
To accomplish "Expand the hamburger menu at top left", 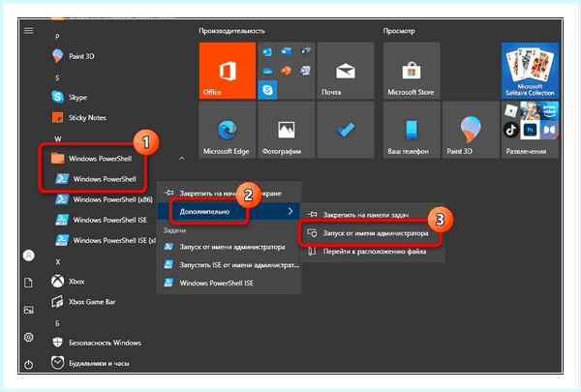I will (x=28, y=31).
